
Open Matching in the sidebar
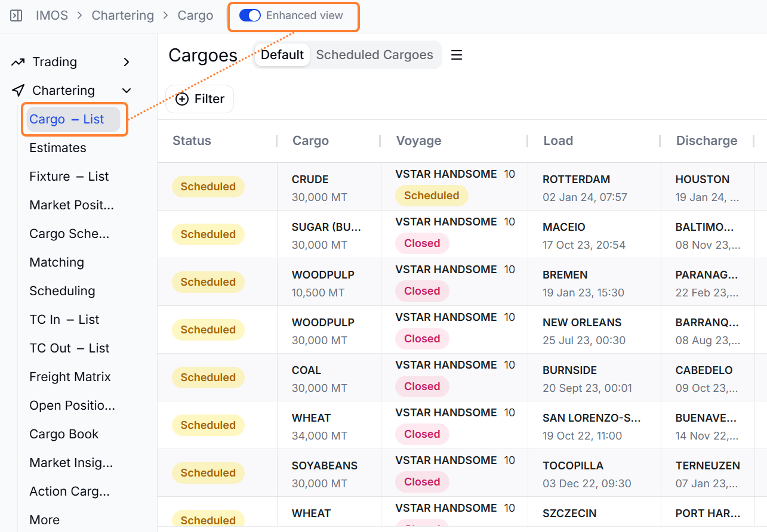[57, 262]
